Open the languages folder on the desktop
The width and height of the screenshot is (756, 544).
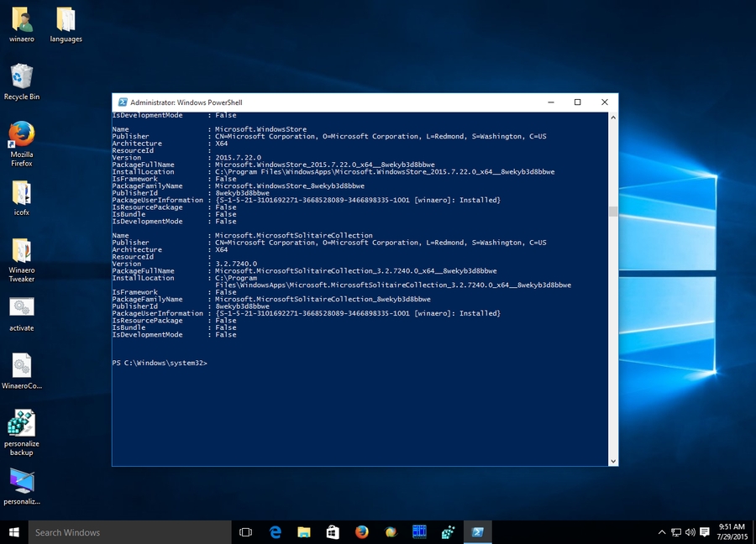pos(66,18)
